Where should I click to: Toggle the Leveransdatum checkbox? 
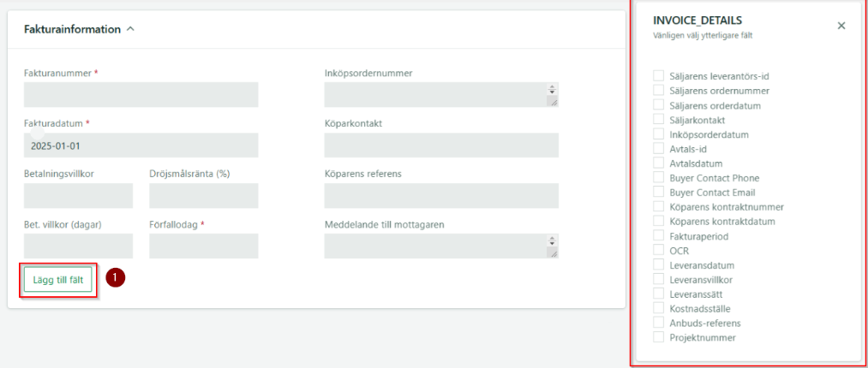click(x=659, y=265)
